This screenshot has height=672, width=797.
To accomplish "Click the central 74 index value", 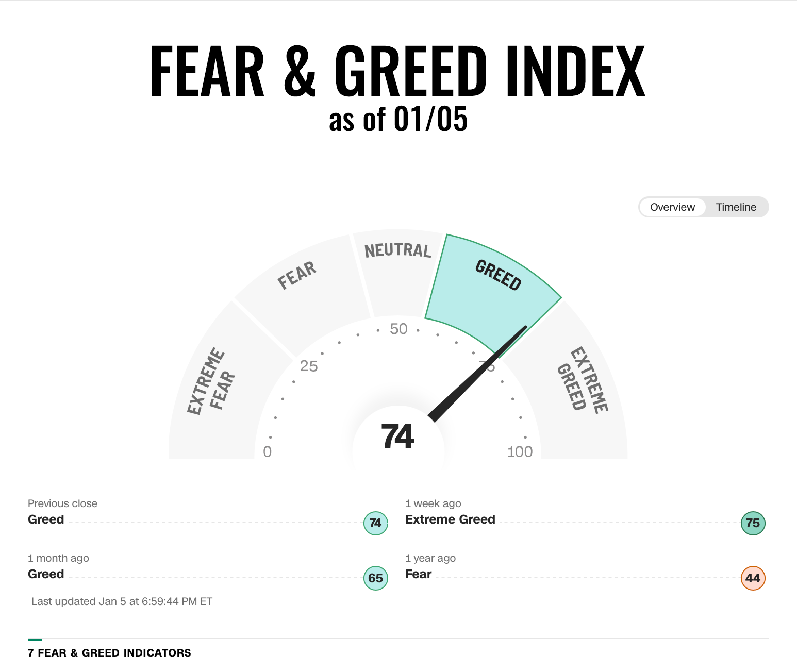I will (397, 436).
